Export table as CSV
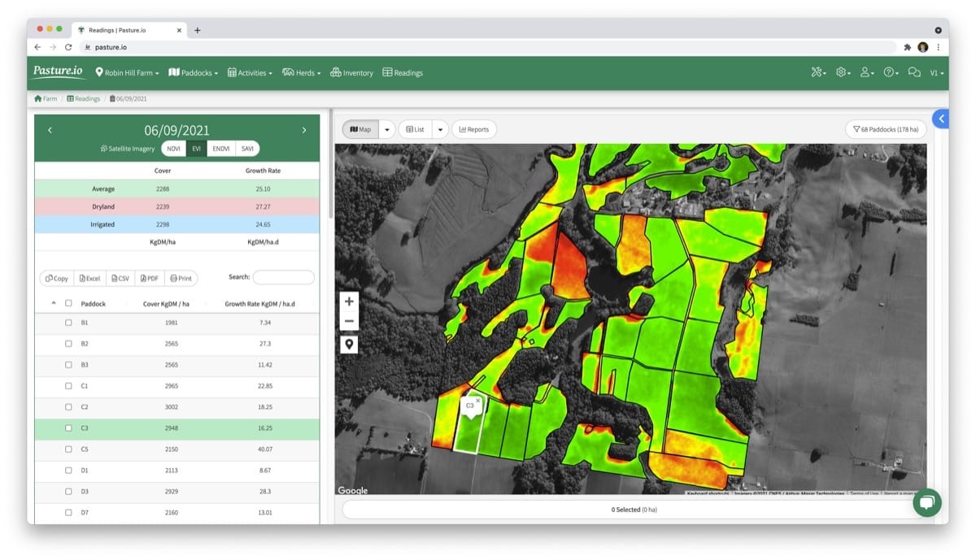 (x=120, y=278)
